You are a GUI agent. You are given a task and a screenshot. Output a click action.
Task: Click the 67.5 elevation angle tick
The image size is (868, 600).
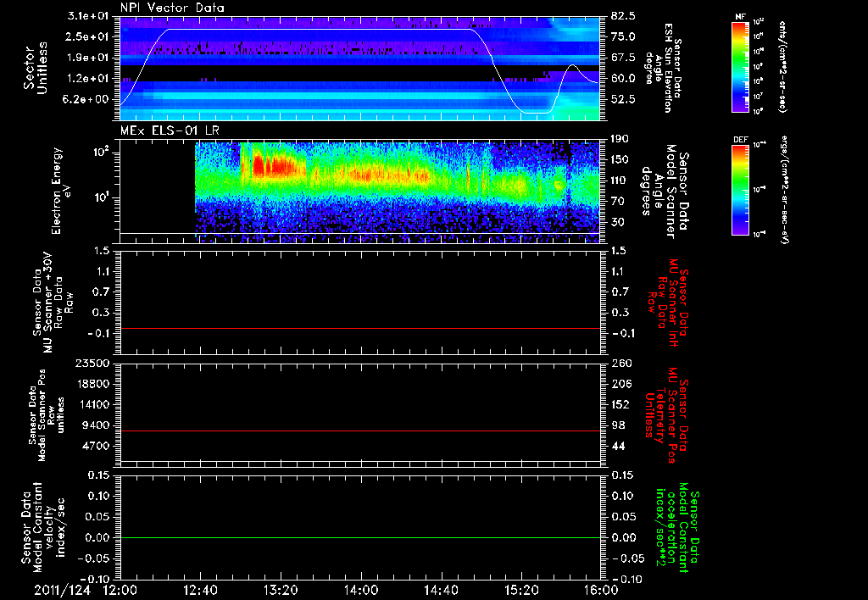pyautogui.click(x=623, y=58)
